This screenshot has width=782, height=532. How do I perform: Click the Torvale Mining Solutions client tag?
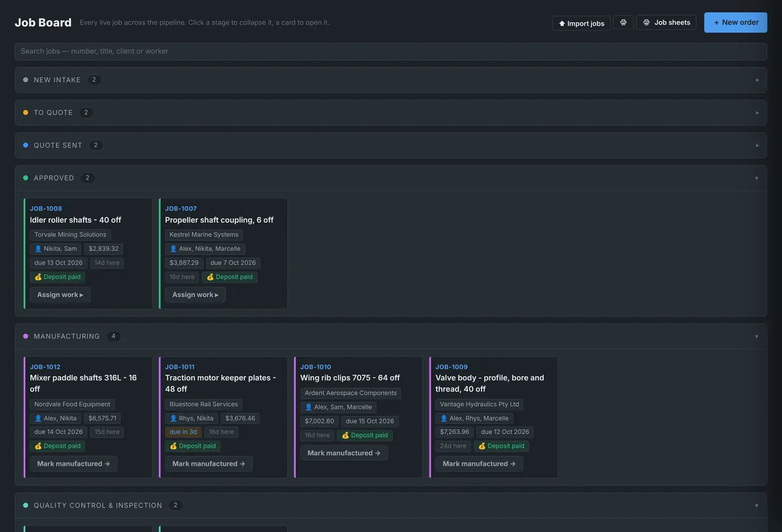tap(70, 235)
